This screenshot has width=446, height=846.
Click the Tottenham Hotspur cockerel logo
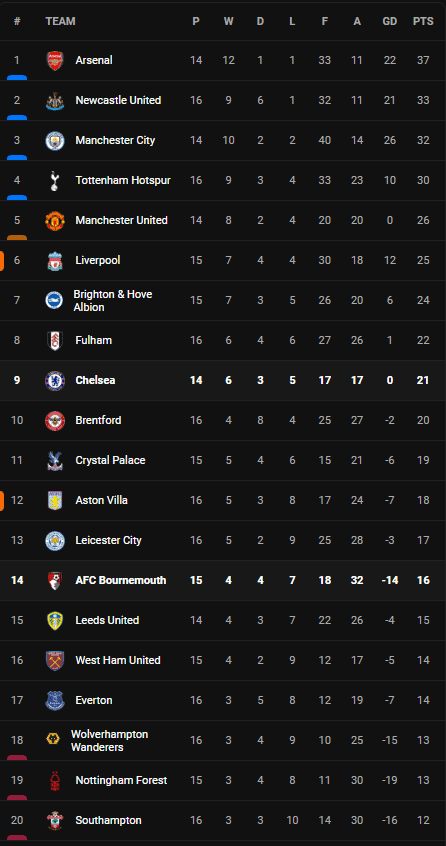pos(54,180)
